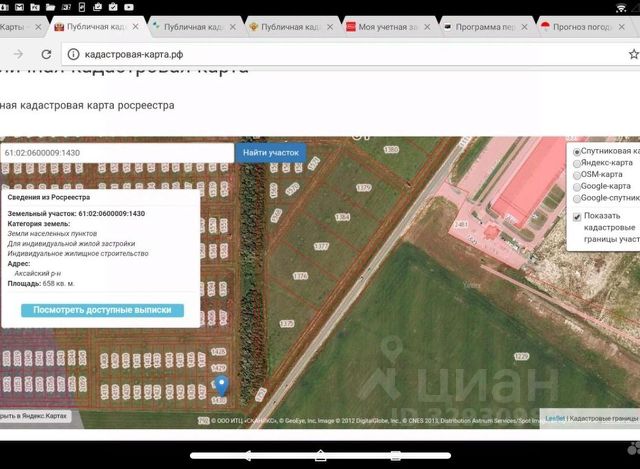Select parcel label 1376 on the map
This screenshot has height=469, width=640.
click(300, 276)
